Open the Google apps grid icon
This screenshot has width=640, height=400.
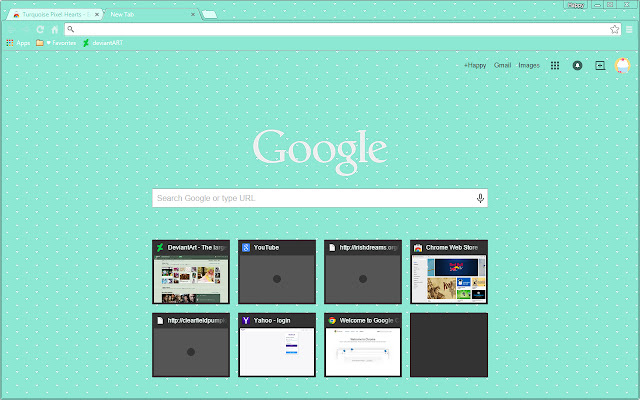tap(555, 65)
